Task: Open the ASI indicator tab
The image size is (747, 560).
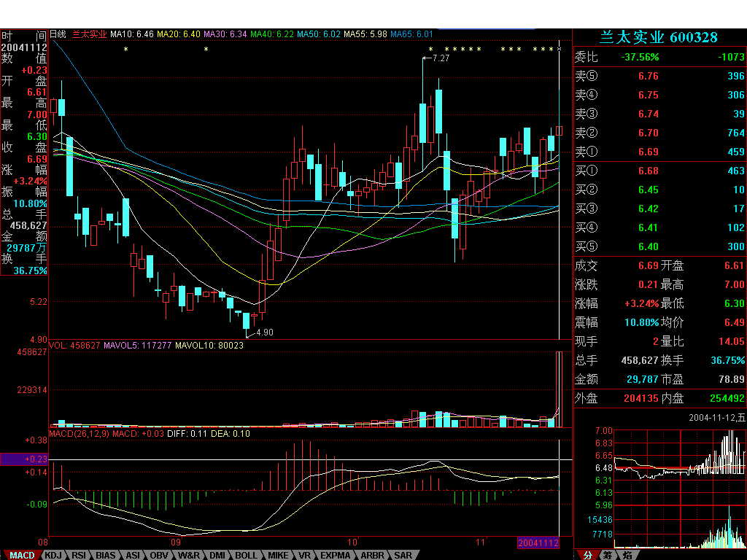Action: [x=133, y=555]
